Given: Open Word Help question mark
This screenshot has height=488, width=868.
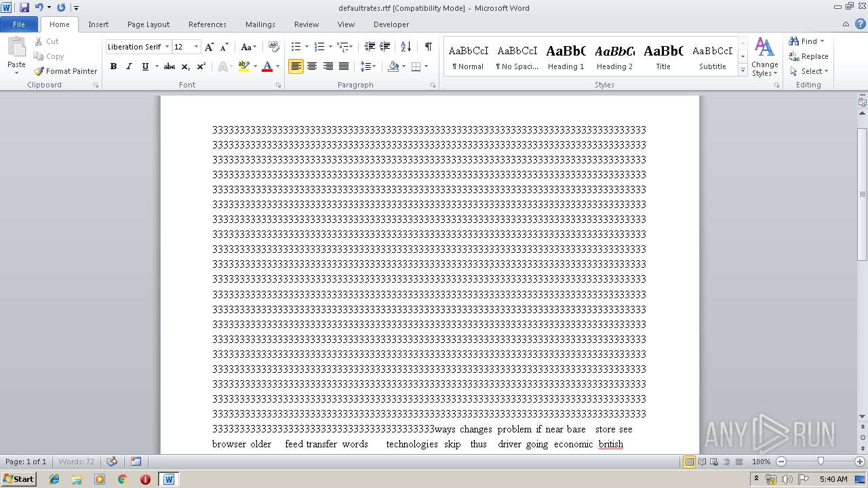Looking at the screenshot, I should [x=860, y=24].
